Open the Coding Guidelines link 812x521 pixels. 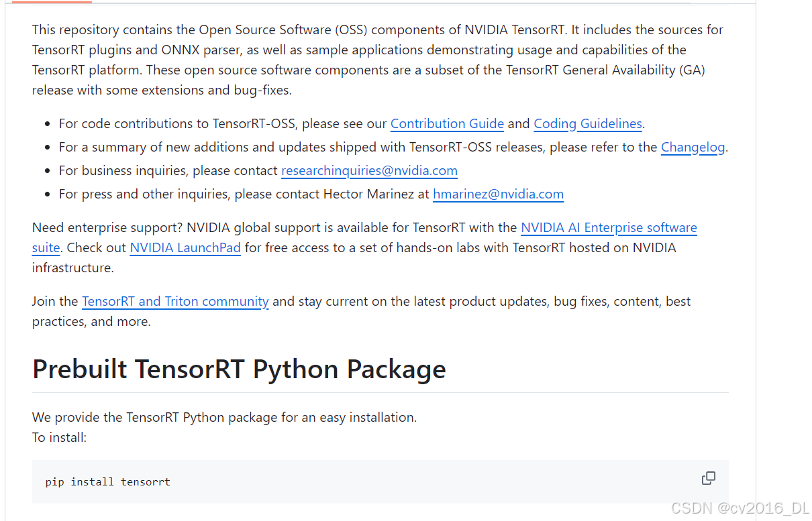(588, 123)
